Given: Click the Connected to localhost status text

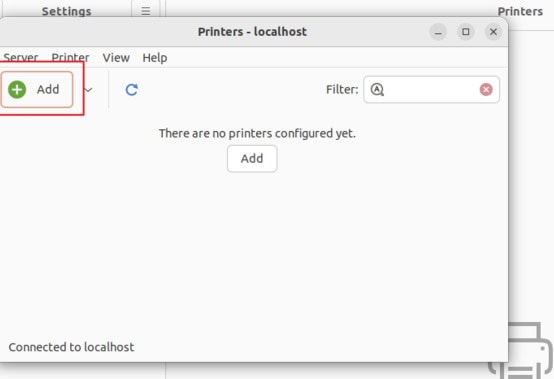Looking at the screenshot, I should point(71,347).
